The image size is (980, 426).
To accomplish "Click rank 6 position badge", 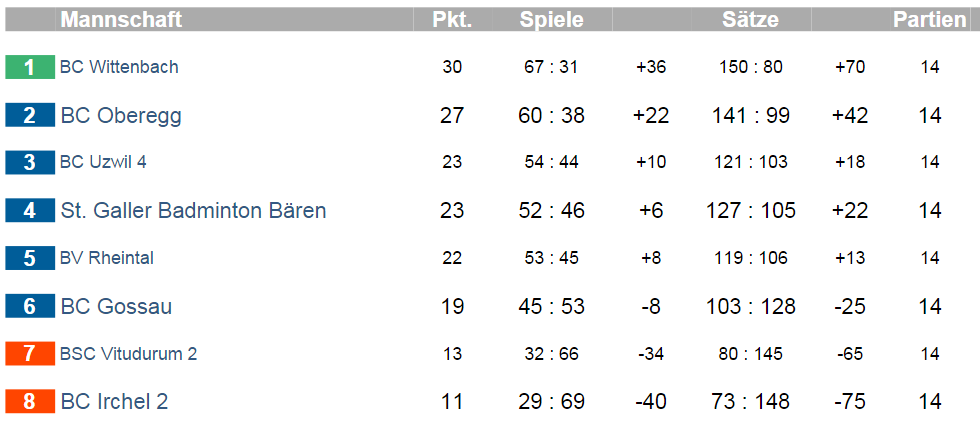I will [x=30, y=306].
